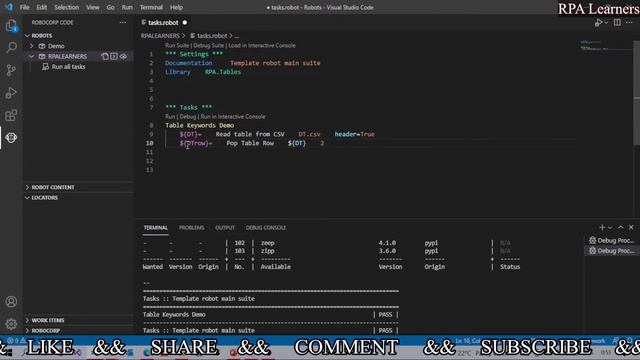Open the terminal launch profile dropdown

pyautogui.click(x=610, y=228)
